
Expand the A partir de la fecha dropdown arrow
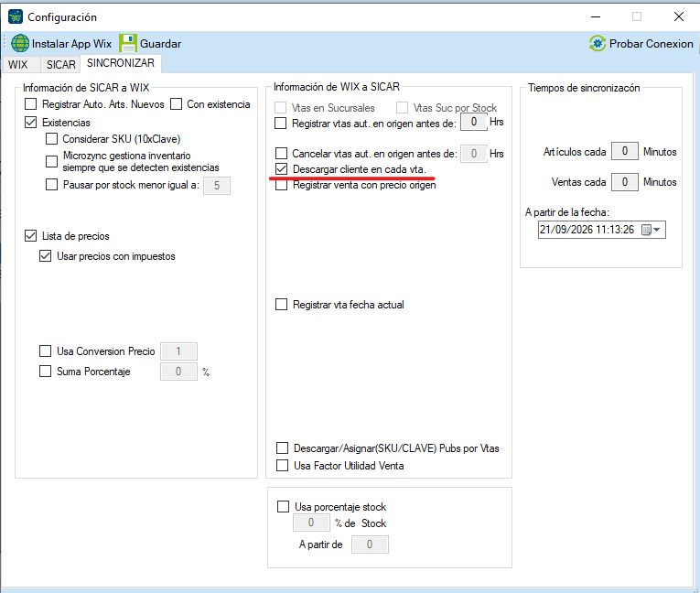pos(657,230)
